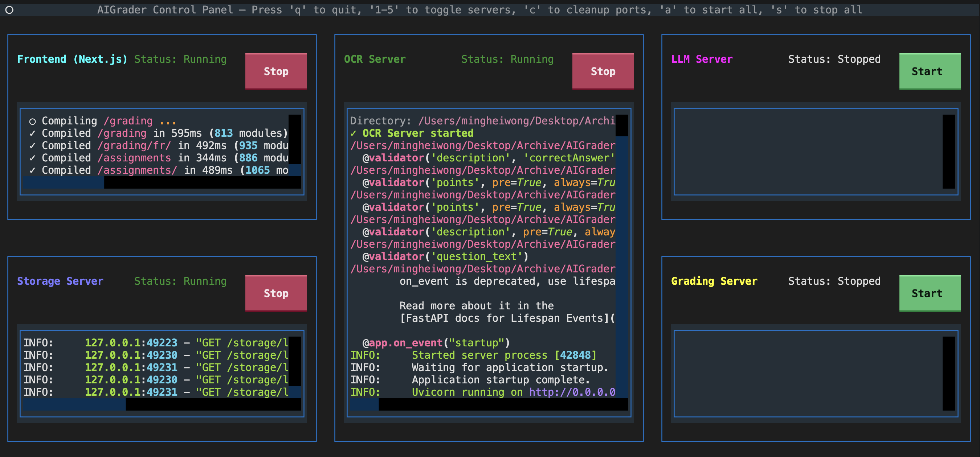The height and width of the screenshot is (457, 980).
Task: Click 'Compiled /assignments in 344ms' line
Action: click(158, 157)
